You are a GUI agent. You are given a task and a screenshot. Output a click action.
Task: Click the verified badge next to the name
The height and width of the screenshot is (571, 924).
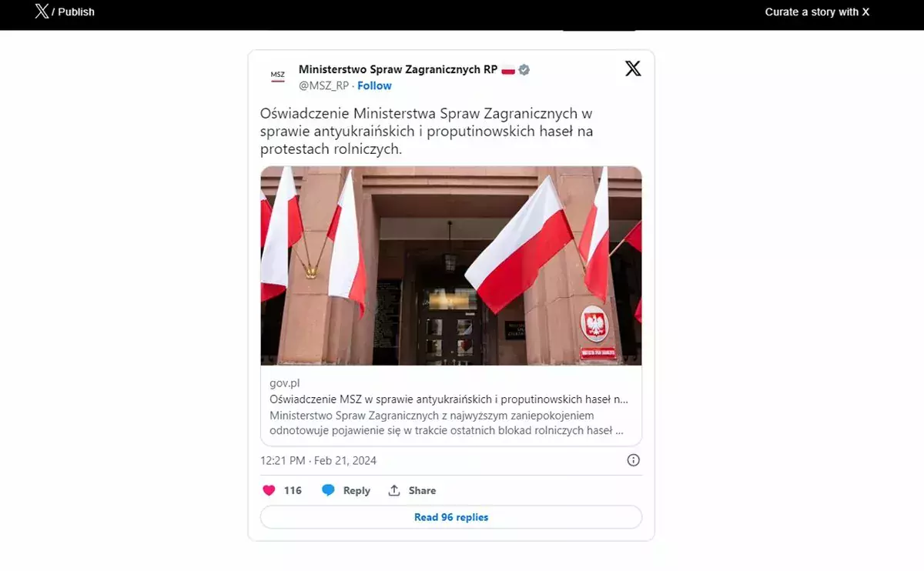click(x=524, y=70)
